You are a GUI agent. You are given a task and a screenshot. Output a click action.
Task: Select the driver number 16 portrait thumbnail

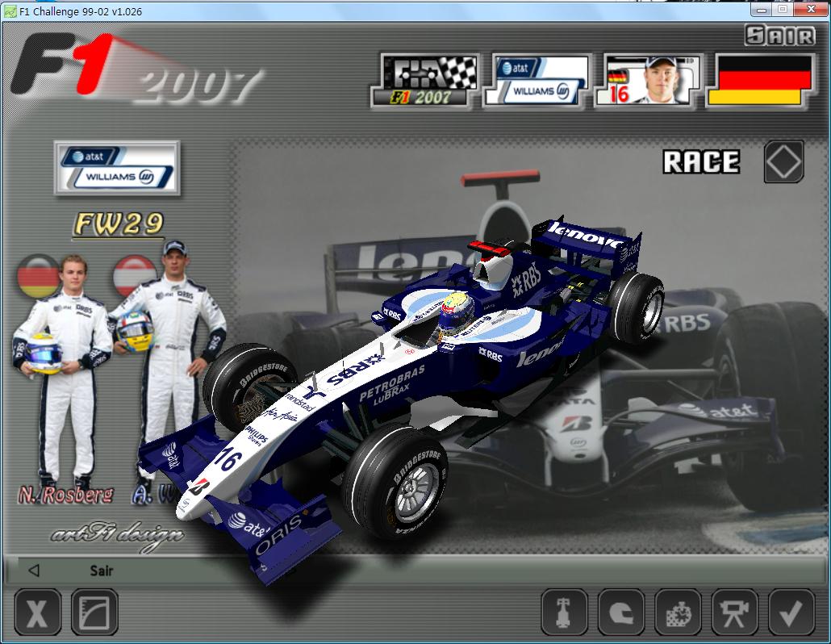[x=649, y=81]
